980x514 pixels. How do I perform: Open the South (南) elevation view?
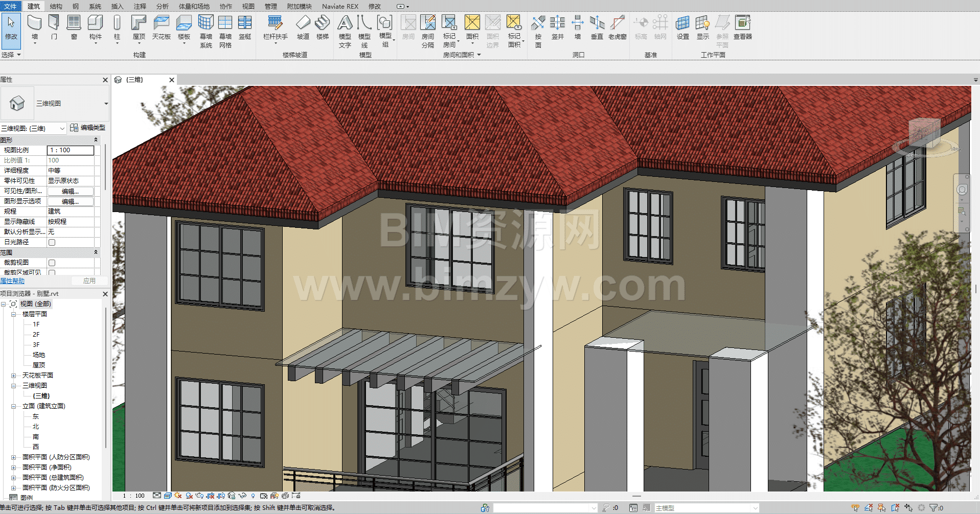click(36, 437)
